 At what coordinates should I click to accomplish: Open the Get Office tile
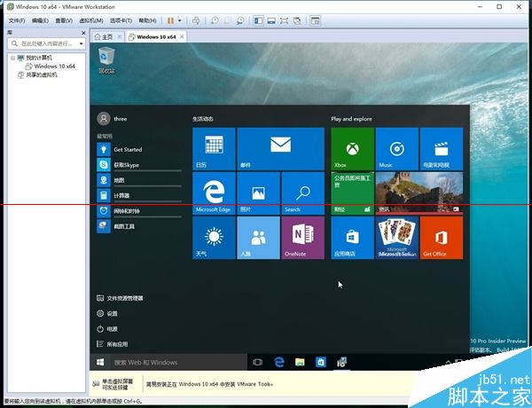click(x=441, y=238)
